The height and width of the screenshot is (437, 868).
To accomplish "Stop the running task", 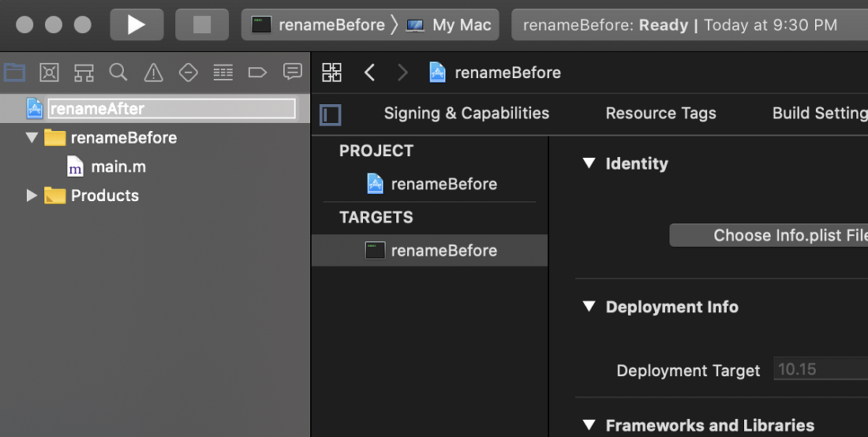I will [202, 25].
